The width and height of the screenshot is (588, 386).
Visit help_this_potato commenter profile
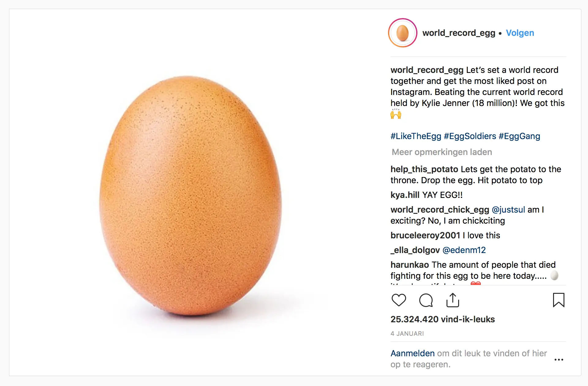[424, 169]
